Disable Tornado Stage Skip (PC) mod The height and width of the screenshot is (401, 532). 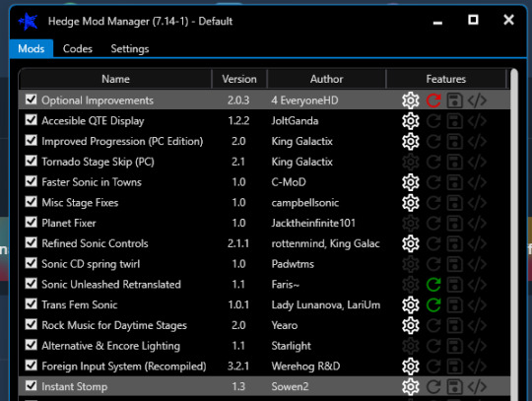coord(31,161)
